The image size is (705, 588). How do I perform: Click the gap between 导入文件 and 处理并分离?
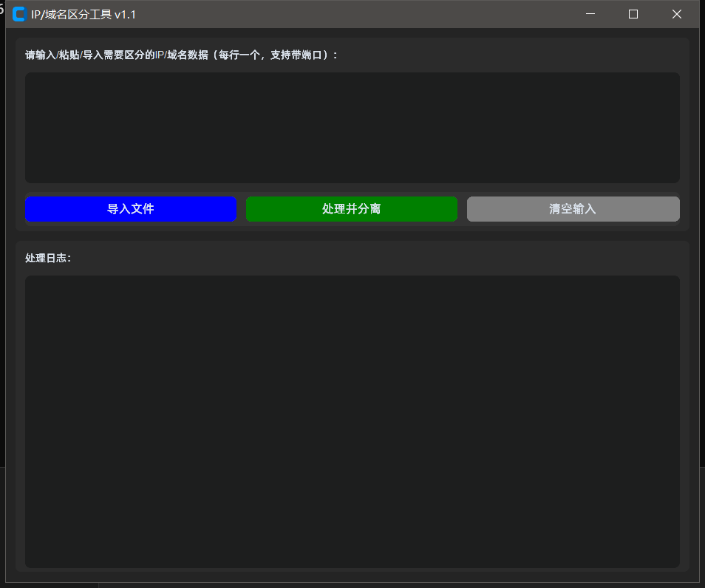coord(241,209)
